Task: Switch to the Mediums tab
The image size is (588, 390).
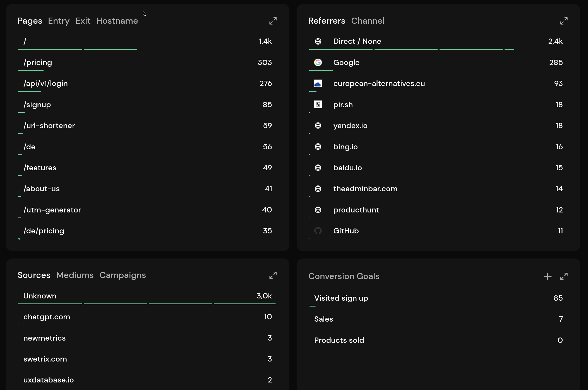Action: (75, 275)
